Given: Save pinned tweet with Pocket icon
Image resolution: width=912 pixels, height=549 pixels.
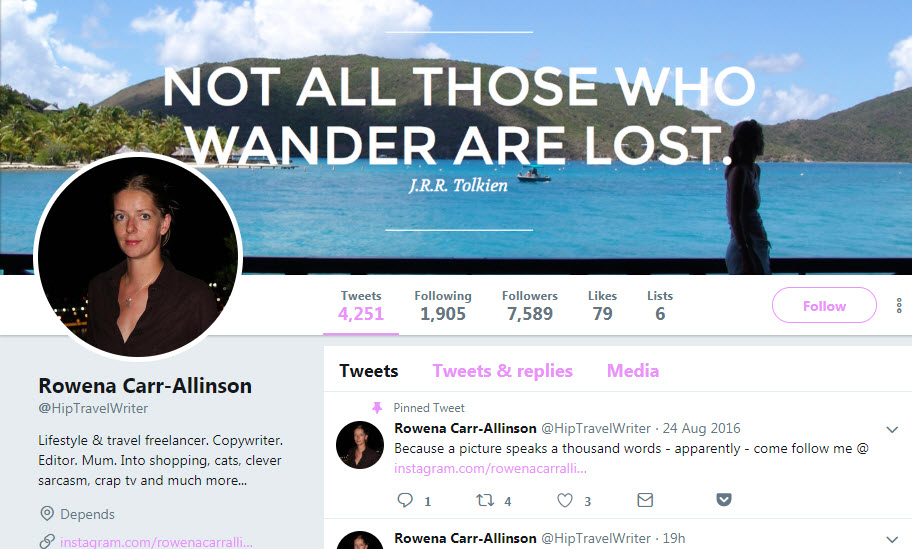Looking at the screenshot, I should click(x=724, y=500).
